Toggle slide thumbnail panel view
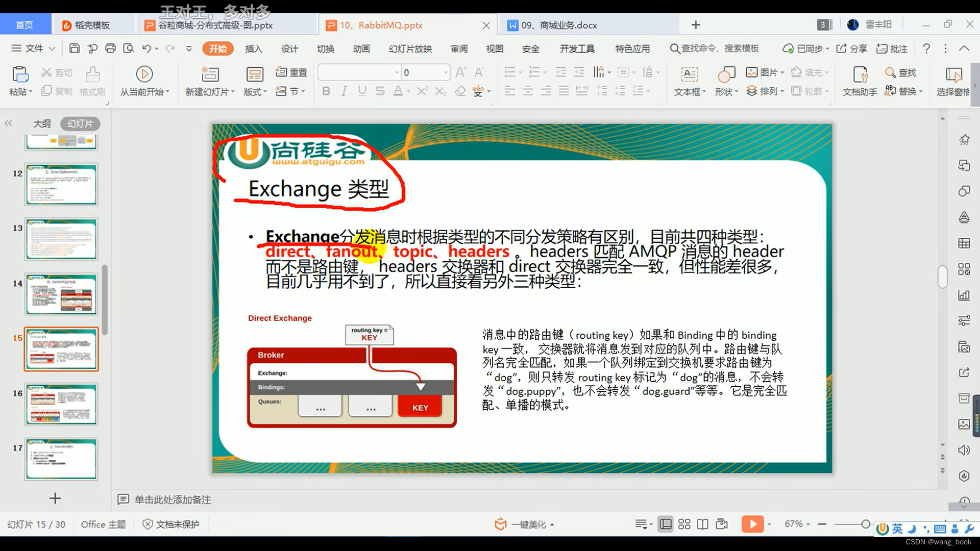This screenshot has width=980, height=551. [x=8, y=123]
